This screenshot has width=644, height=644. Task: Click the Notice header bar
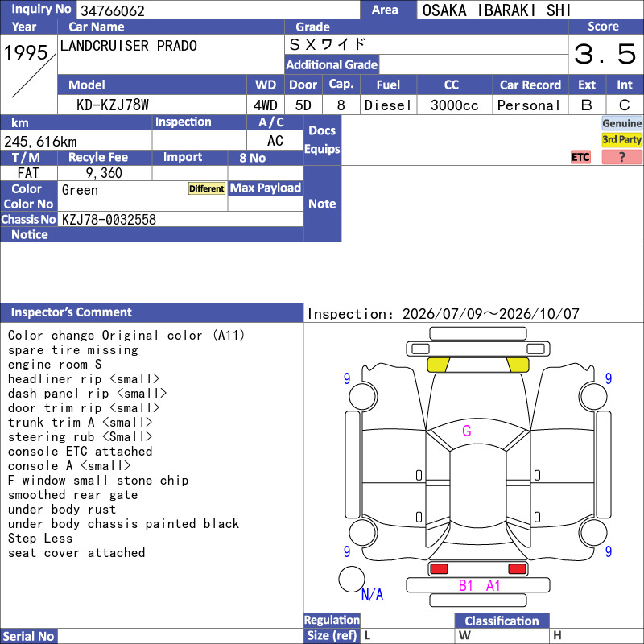[151, 234]
